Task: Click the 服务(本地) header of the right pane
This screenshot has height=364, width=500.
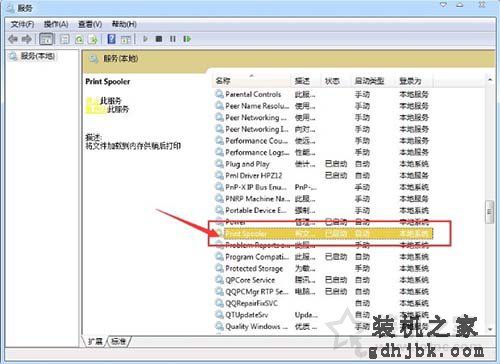Action: point(120,59)
